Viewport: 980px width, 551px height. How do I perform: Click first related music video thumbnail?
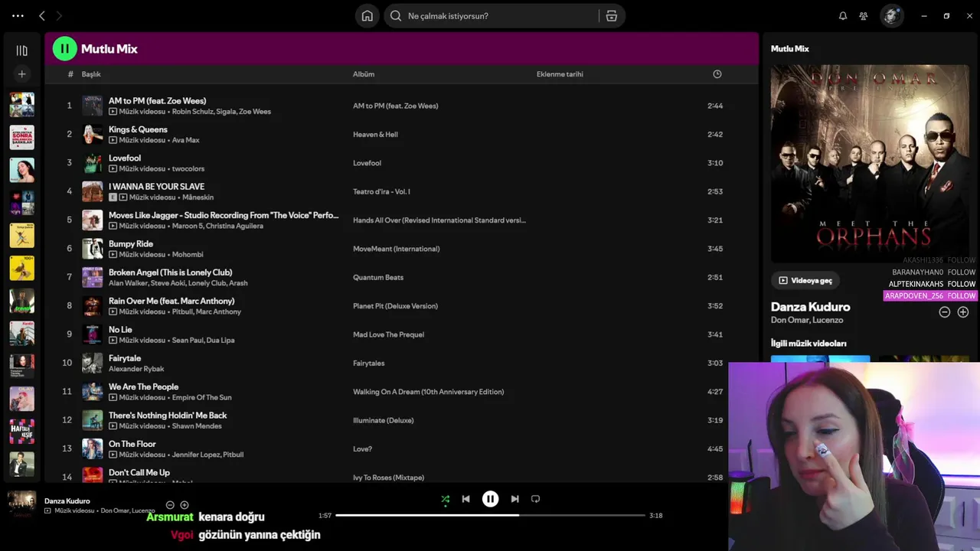click(x=820, y=359)
